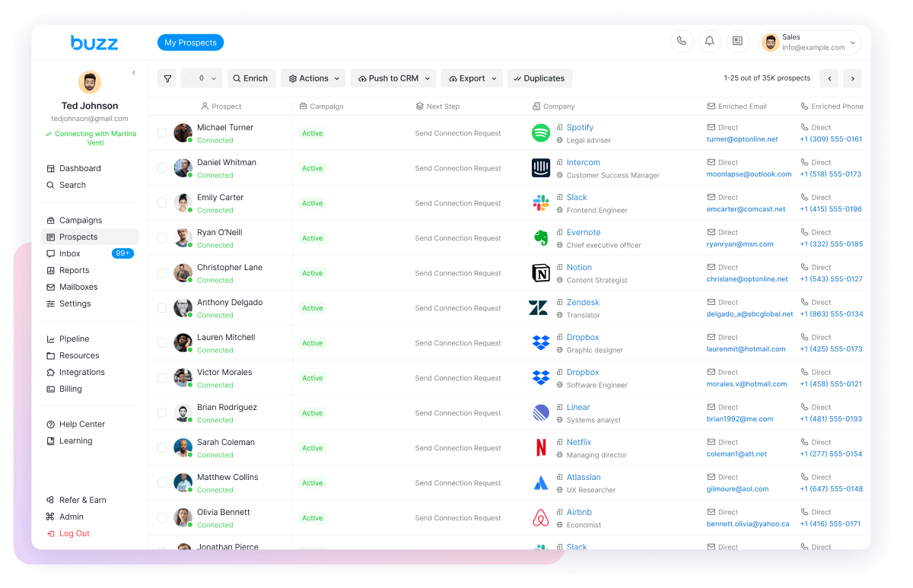Check the box for Emily Carter

click(162, 203)
